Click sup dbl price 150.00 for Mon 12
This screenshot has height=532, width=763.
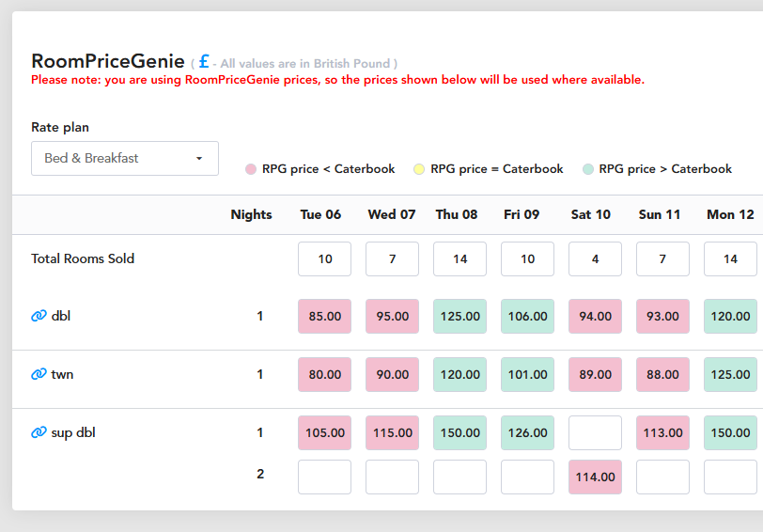click(730, 432)
